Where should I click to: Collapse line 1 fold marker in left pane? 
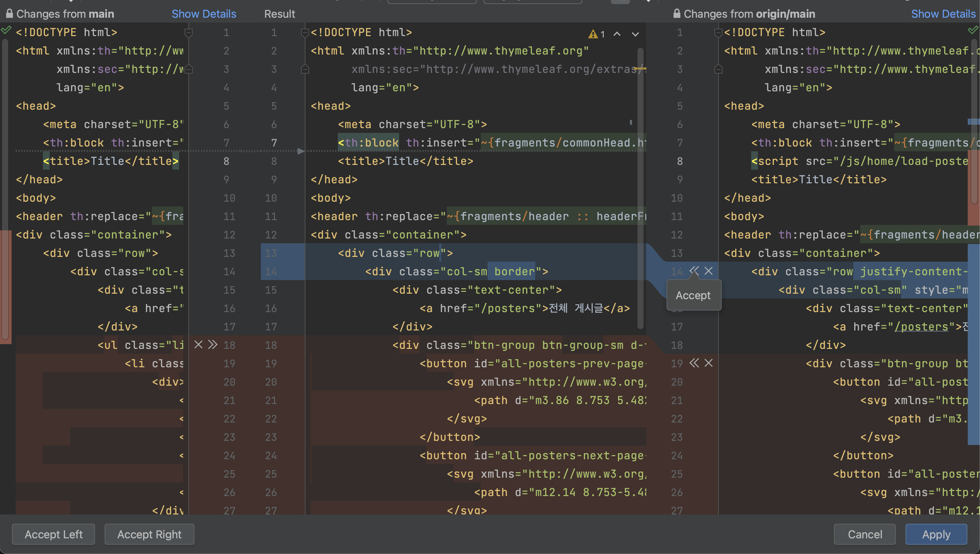[188, 33]
